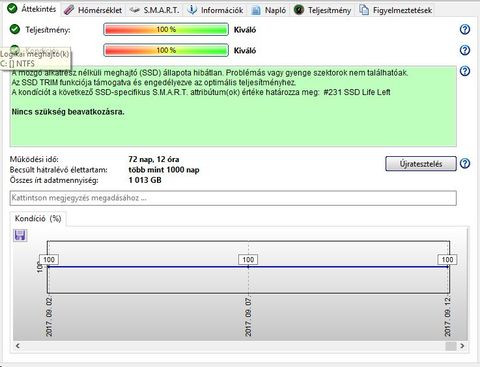Image resolution: width=480 pixels, height=367 pixels.
Task: Click the "1 013 GB" value
Action: point(145,180)
